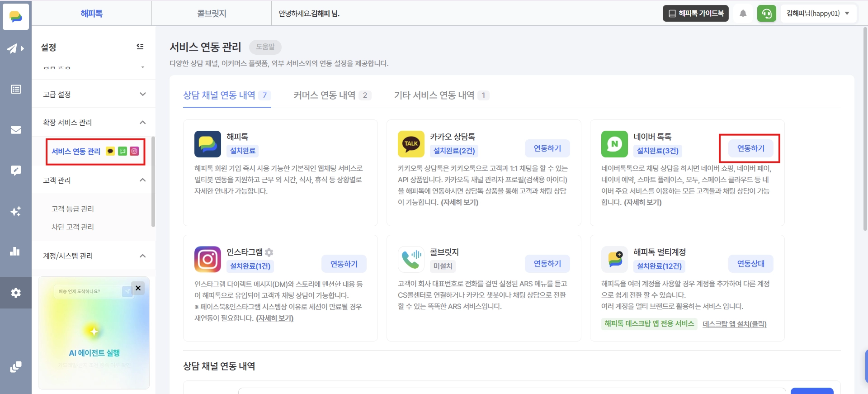
Task: Open the 김해피님(happy01) account dropdown
Action: (818, 14)
